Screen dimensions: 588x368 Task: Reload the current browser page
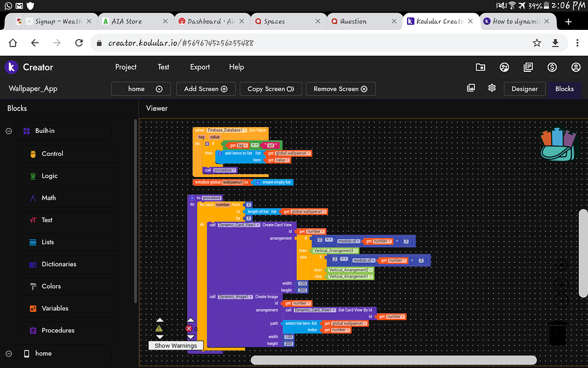(79, 43)
